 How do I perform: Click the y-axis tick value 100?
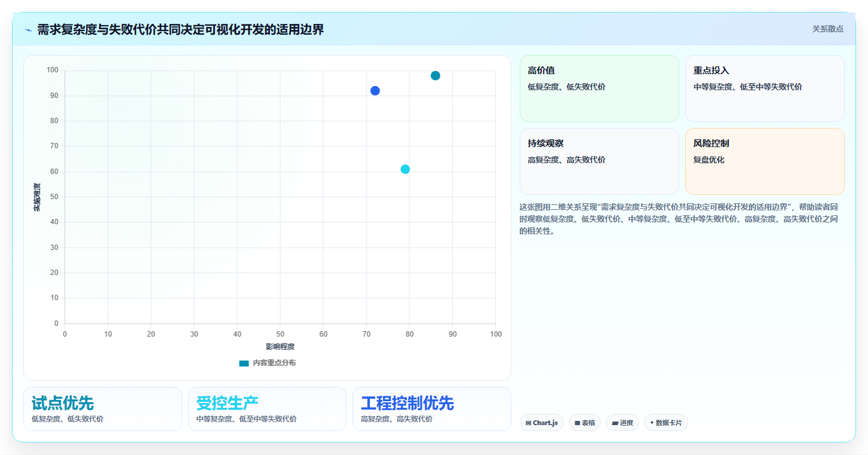(x=53, y=71)
